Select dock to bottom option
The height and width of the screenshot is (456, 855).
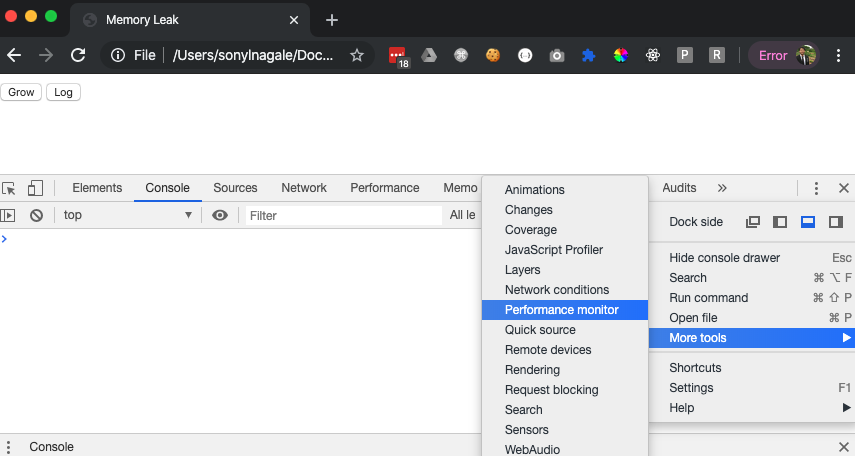(x=808, y=222)
